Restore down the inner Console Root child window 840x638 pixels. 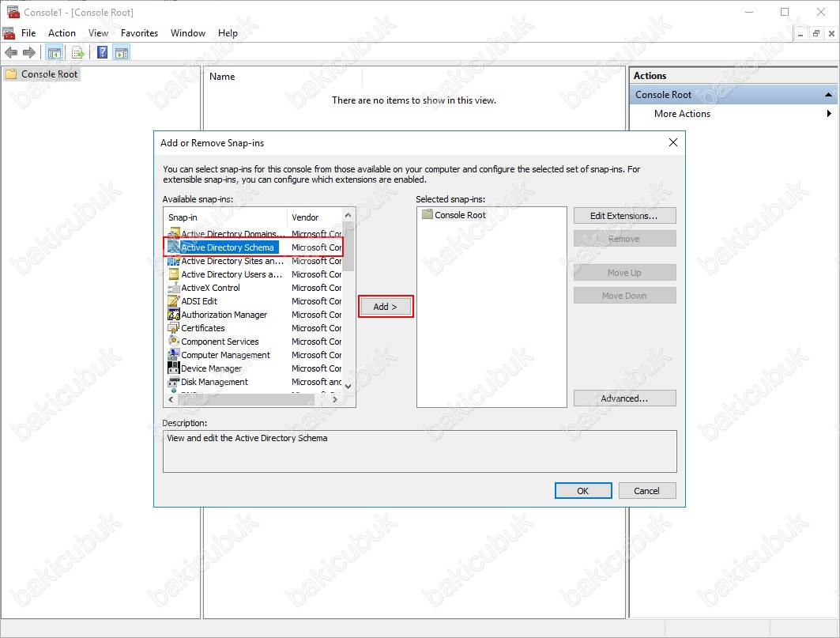pos(816,33)
